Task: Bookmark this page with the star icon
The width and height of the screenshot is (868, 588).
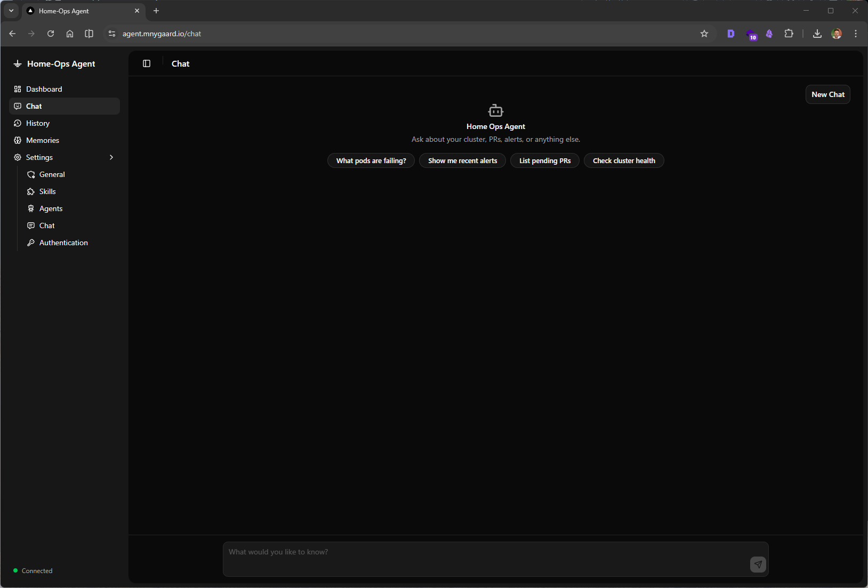Action: click(x=704, y=34)
